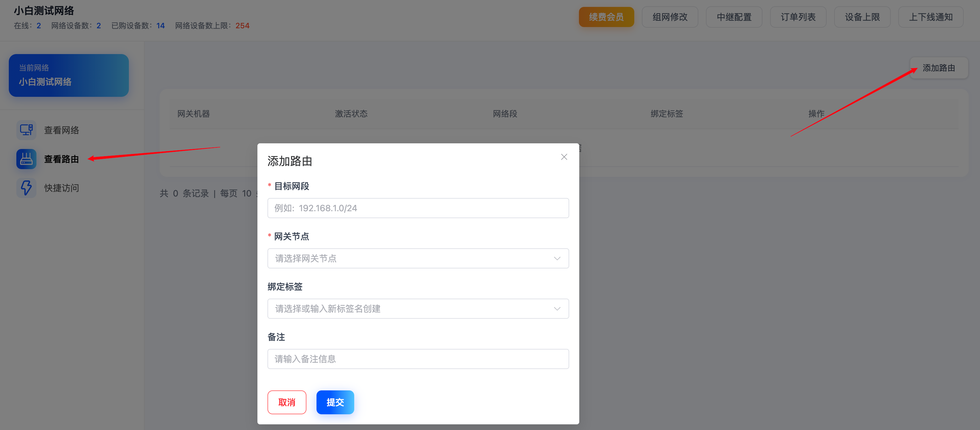Click the 添加路由 dialog title
Screen dimensions: 980x430
click(290, 161)
